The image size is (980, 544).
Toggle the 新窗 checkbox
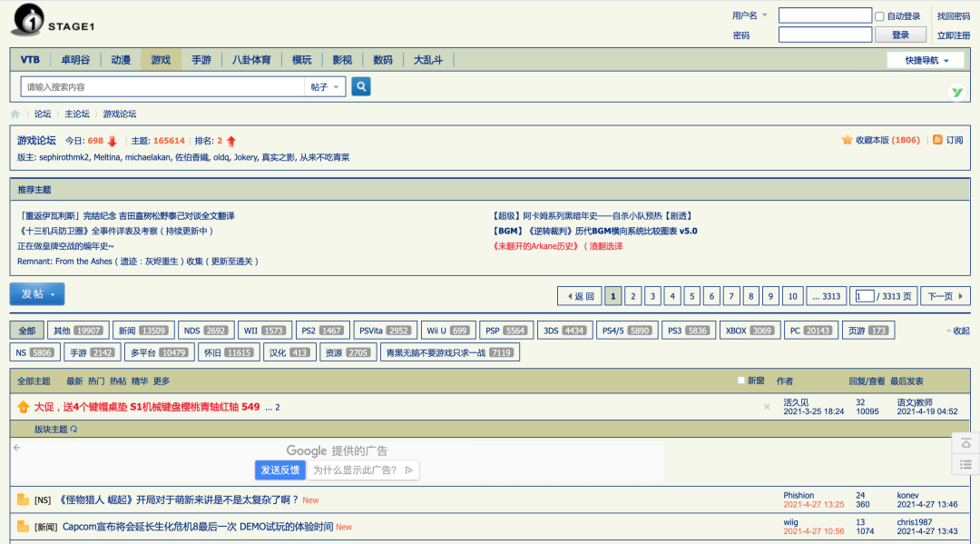click(741, 381)
